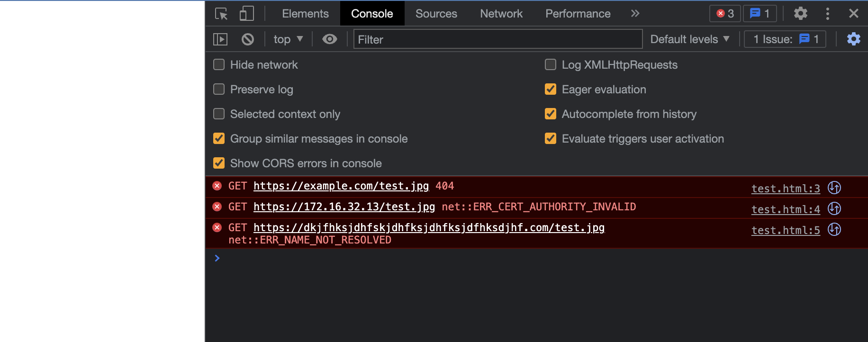Open the test.html:4 source link
Screen dimensions: 868x342
coord(785,209)
